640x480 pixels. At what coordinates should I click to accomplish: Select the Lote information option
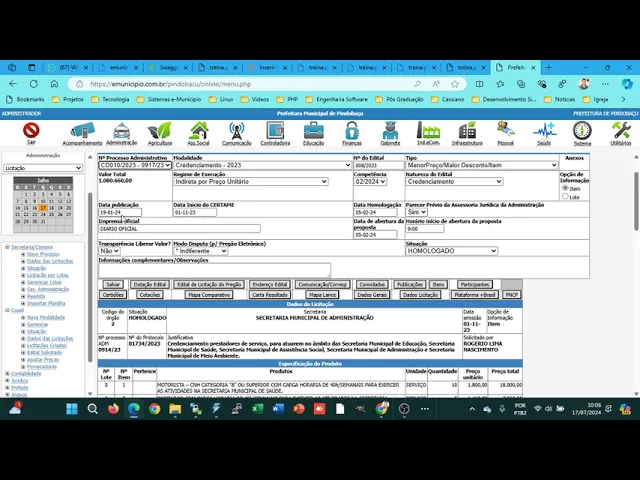click(x=565, y=196)
